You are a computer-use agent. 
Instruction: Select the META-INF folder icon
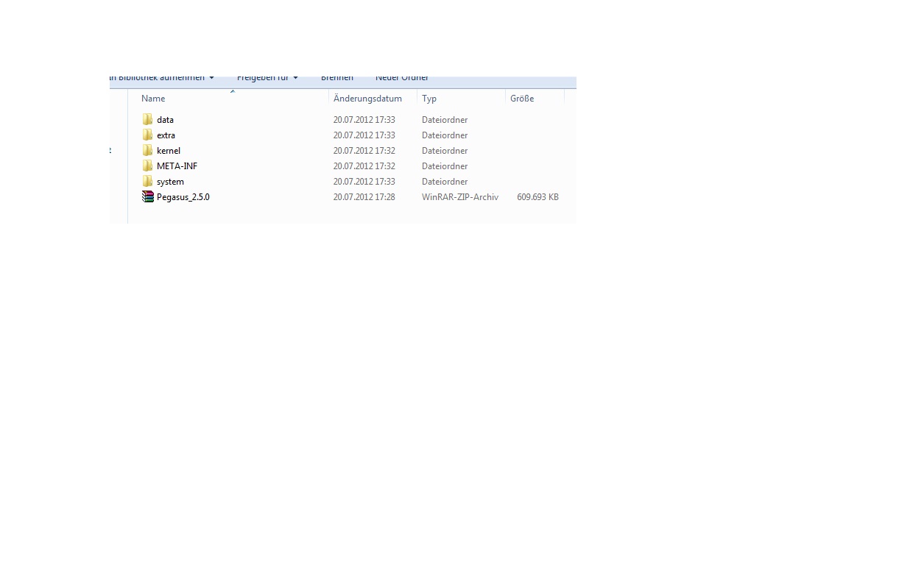click(x=147, y=166)
